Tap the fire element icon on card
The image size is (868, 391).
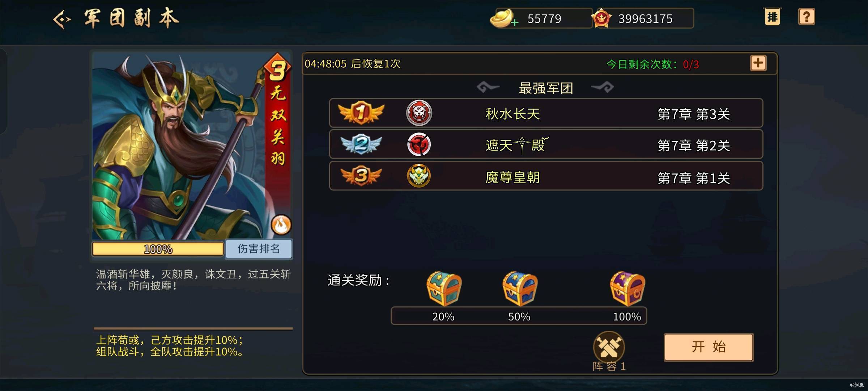[x=281, y=225]
